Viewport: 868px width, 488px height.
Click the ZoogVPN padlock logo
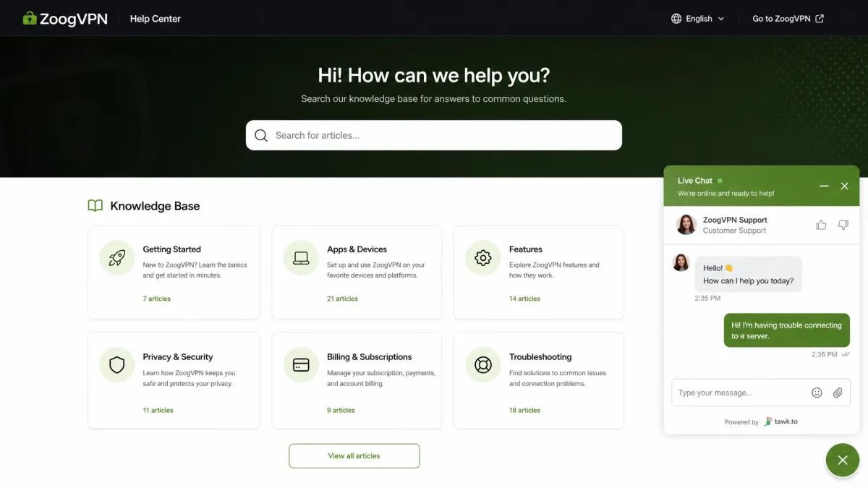(30, 18)
